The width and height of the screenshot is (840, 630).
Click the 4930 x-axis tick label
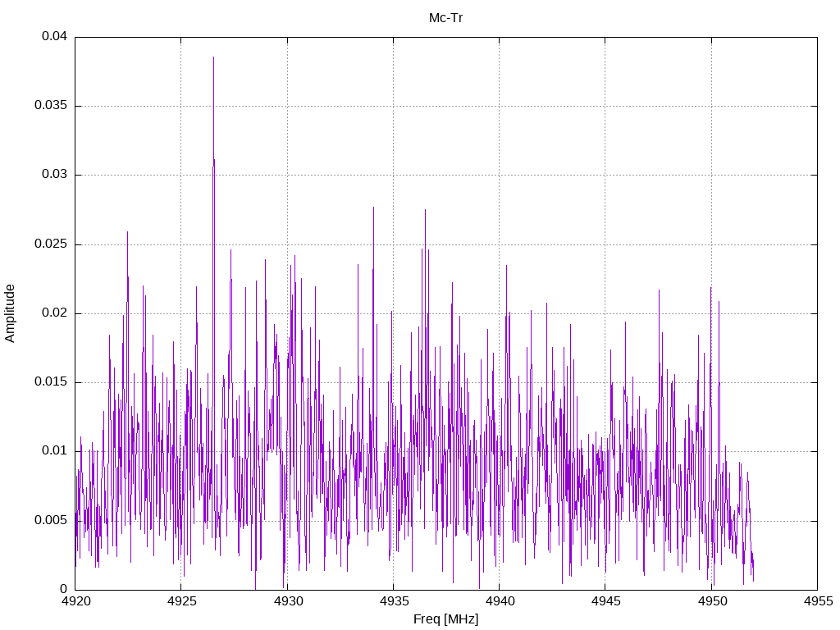pyautogui.click(x=287, y=601)
